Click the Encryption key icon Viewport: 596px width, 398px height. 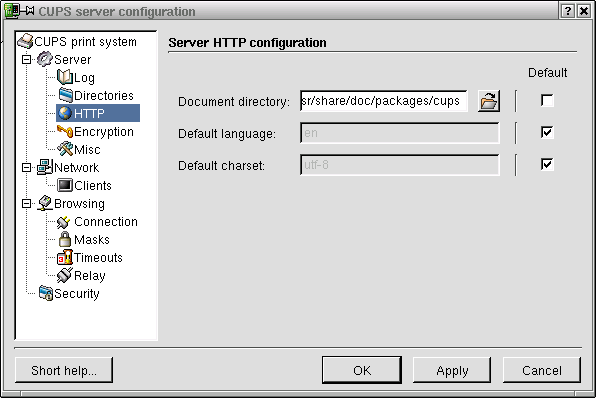point(65,131)
